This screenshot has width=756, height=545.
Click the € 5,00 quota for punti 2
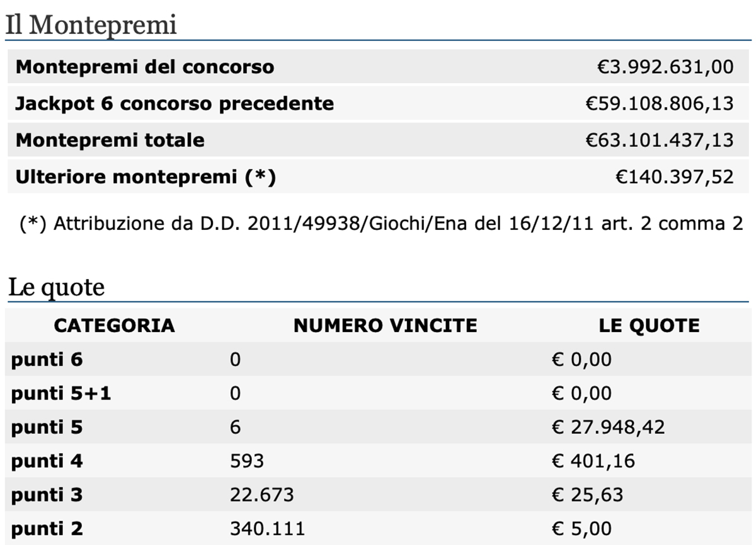(582, 528)
